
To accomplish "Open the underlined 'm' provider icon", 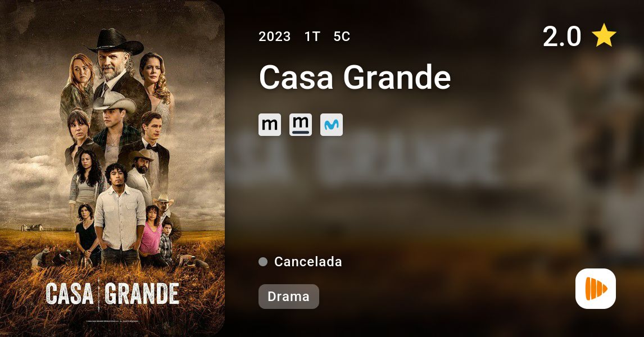I will [301, 125].
